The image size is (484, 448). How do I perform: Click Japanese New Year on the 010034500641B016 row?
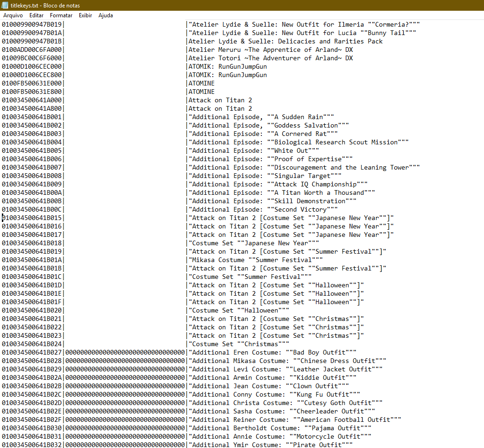point(347,226)
